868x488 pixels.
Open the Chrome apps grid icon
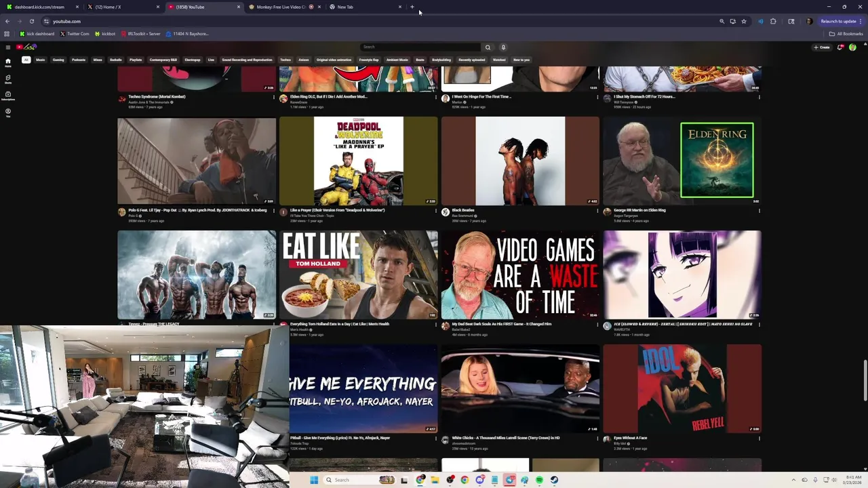[x=7, y=33]
